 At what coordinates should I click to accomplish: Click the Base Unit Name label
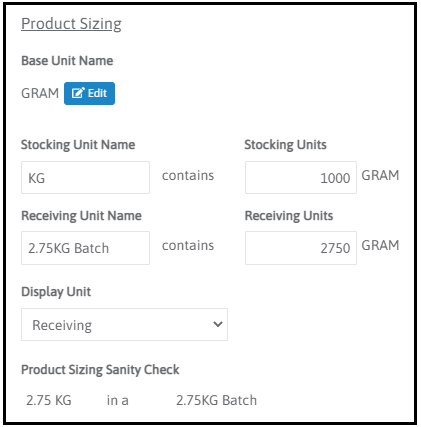tap(67, 61)
